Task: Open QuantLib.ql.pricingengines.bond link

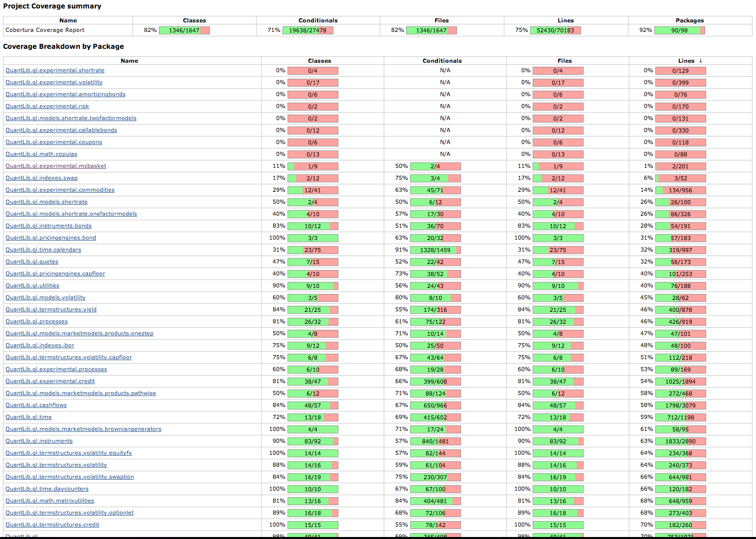Action: pyautogui.click(x=51, y=238)
